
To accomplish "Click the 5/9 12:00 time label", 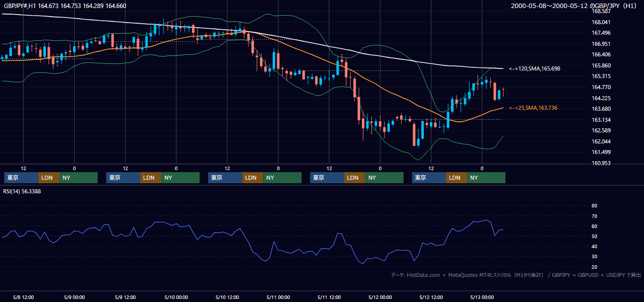I will click(125, 297).
